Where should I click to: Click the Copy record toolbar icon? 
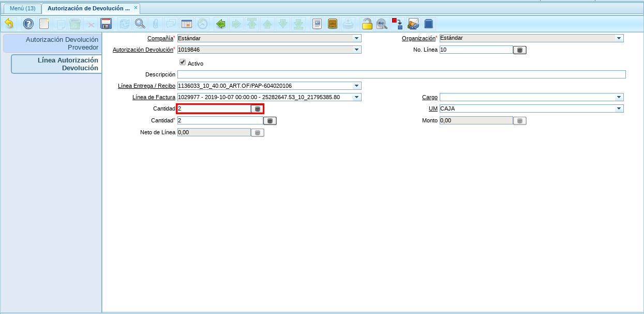coord(61,24)
